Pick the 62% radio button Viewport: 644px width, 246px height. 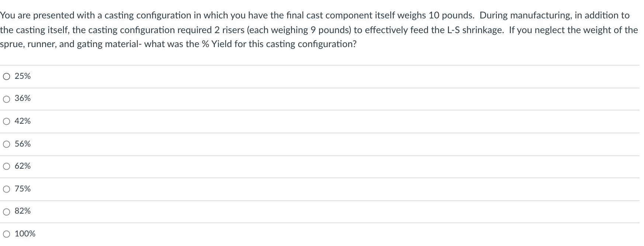pos(6,166)
